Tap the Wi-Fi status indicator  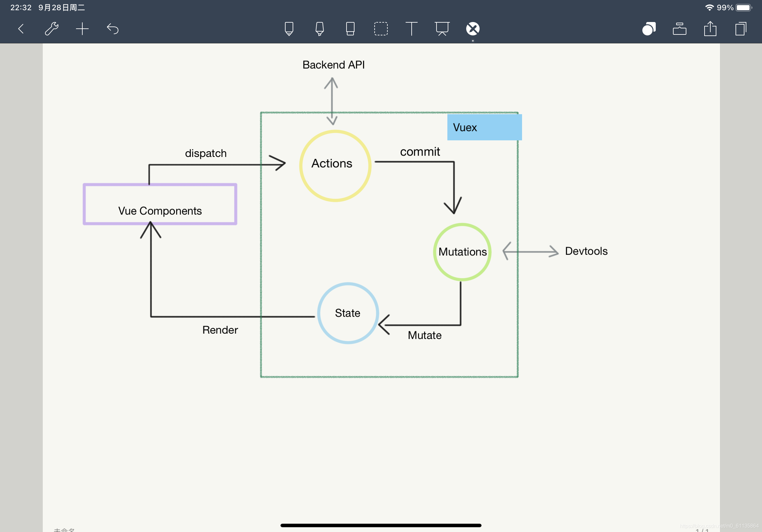click(x=710, y=8)
